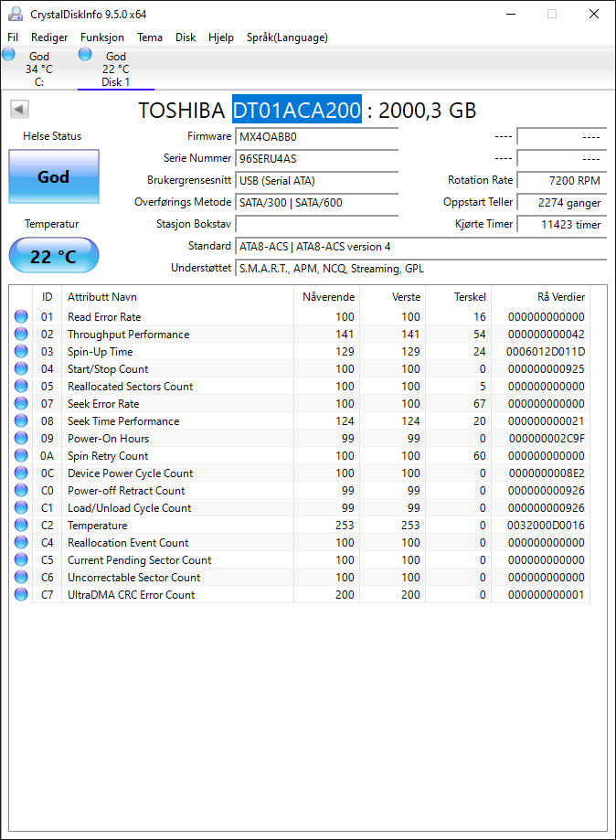Screen dimensions: 616x840
Task: Click the status orb for Read Error Rate
Action: tap(21, 316)
